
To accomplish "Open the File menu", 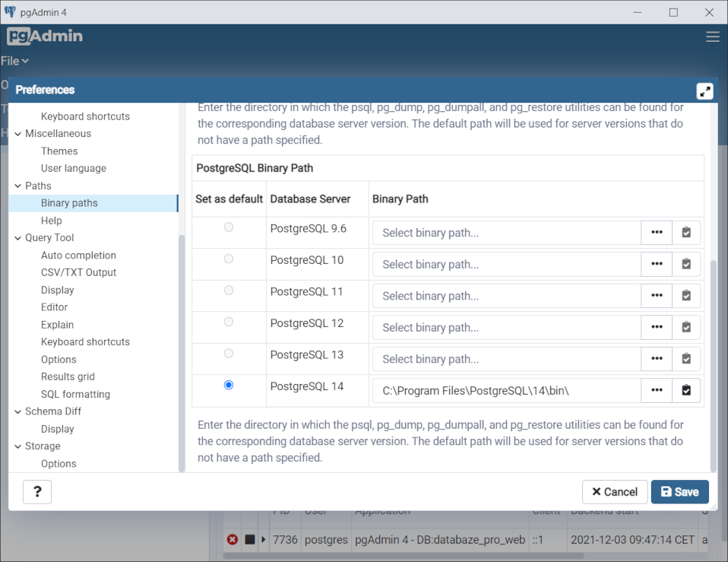I will 14,61.
